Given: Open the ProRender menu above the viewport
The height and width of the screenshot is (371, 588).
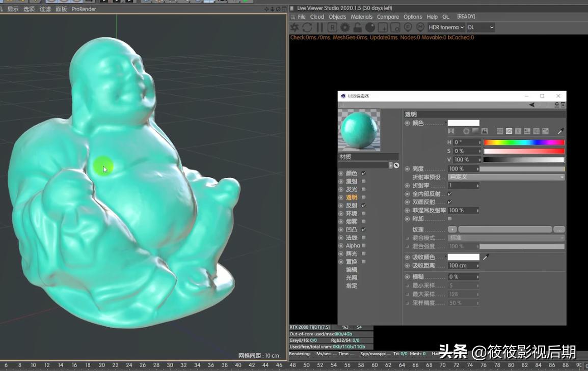Looking at the screenshot, I should pos(83,9).
